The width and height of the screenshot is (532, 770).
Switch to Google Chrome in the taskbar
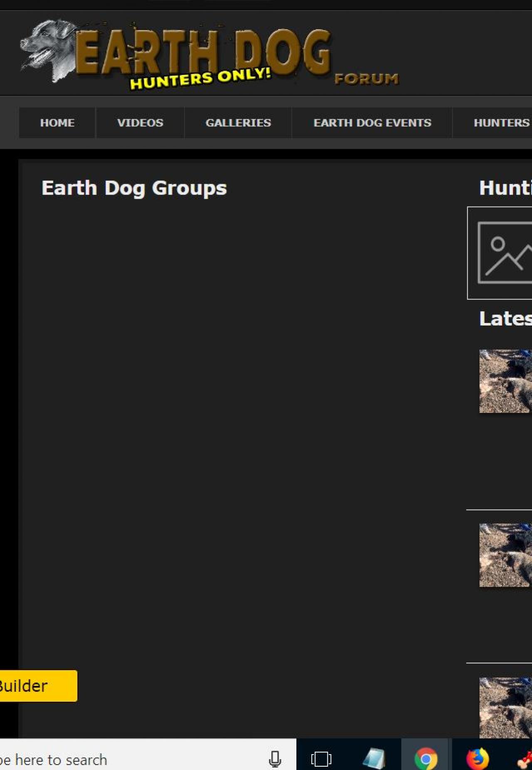click(x=426, y=759)
